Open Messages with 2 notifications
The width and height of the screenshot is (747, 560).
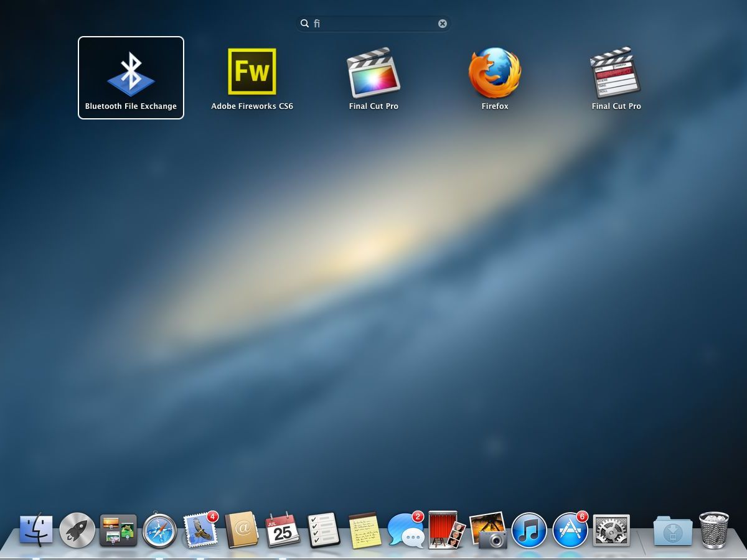(405, 530)
